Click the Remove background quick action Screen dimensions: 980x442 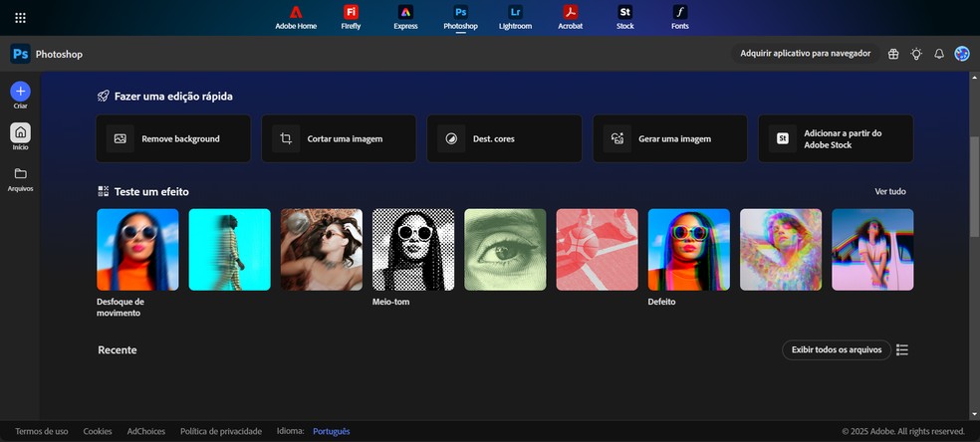[x=173, y=138]
